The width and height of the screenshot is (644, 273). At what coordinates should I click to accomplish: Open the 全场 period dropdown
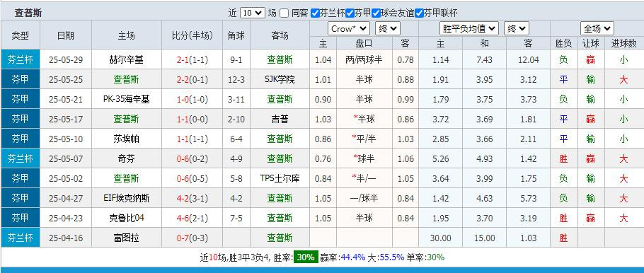(597, 29)
